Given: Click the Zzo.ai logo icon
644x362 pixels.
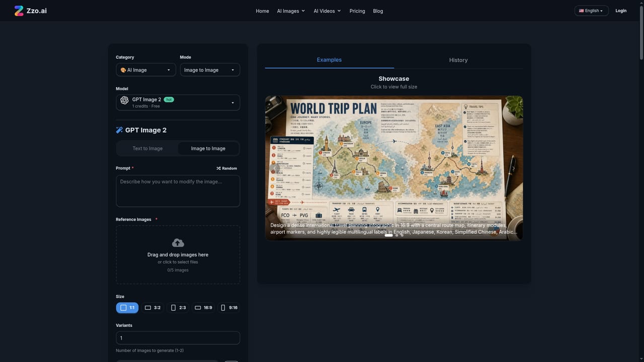Looking at the screenshot, I should click(x=19, y=11).
